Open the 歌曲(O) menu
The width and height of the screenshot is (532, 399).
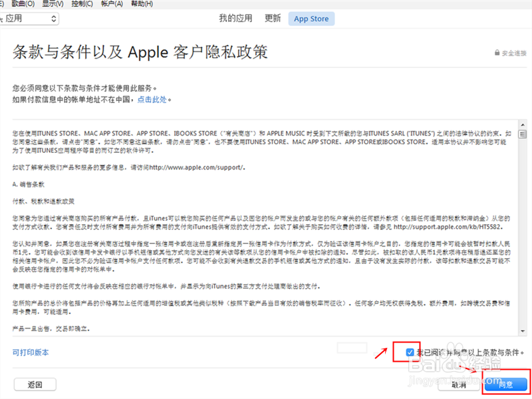tap(23, 4)
